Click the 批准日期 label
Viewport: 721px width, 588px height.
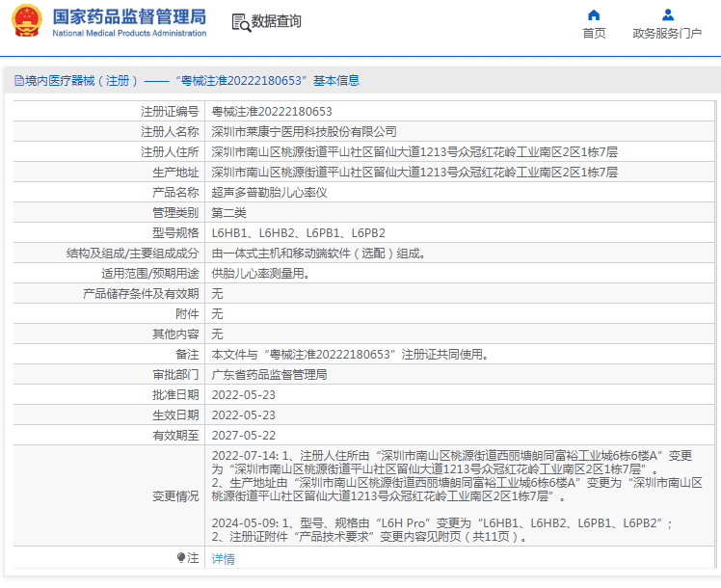coord(175,395)
